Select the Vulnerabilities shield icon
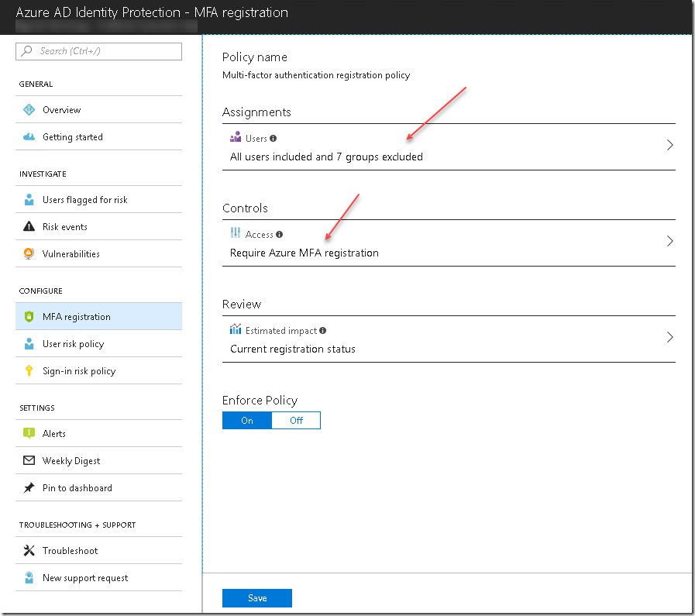The width and height of the screenshot is (695, 616). 28,253
